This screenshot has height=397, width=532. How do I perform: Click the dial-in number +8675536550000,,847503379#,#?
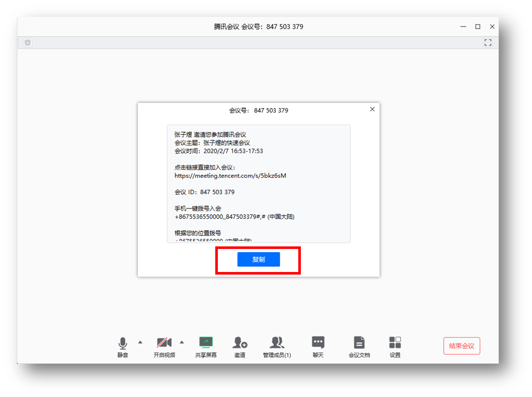coord(220,217)
